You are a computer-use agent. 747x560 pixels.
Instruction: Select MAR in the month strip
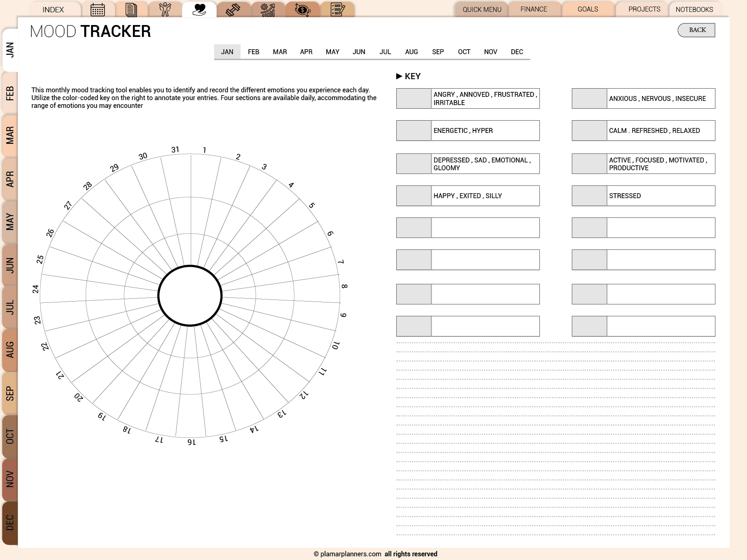[280, 52]
